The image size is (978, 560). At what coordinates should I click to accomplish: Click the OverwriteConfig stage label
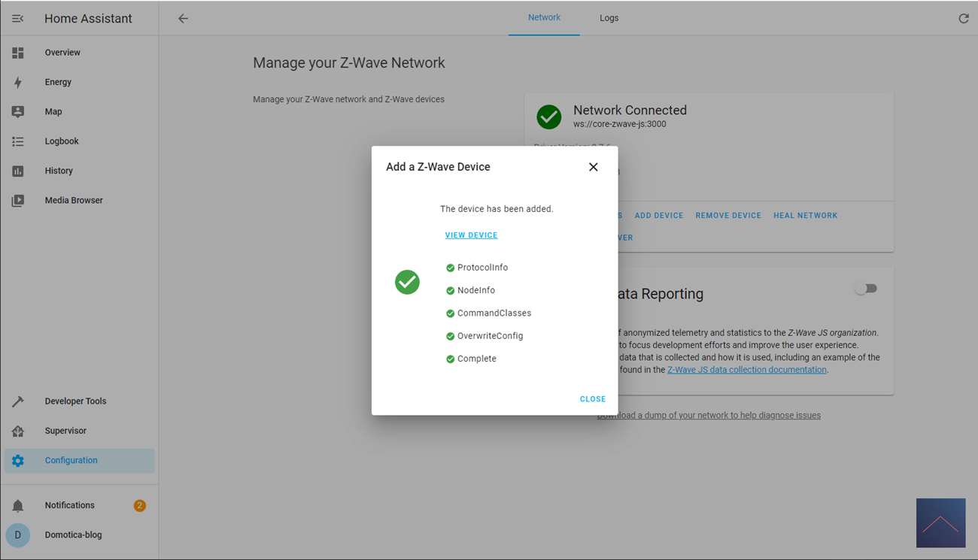490,336
